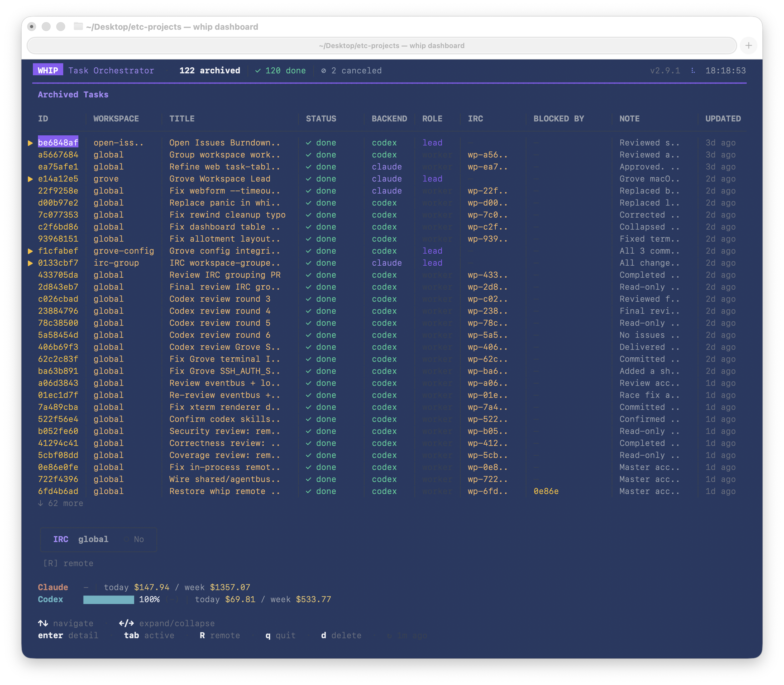Expand the f1cfabef grove-config task
This screenshot has width=784, height=685.
(30, 251)
